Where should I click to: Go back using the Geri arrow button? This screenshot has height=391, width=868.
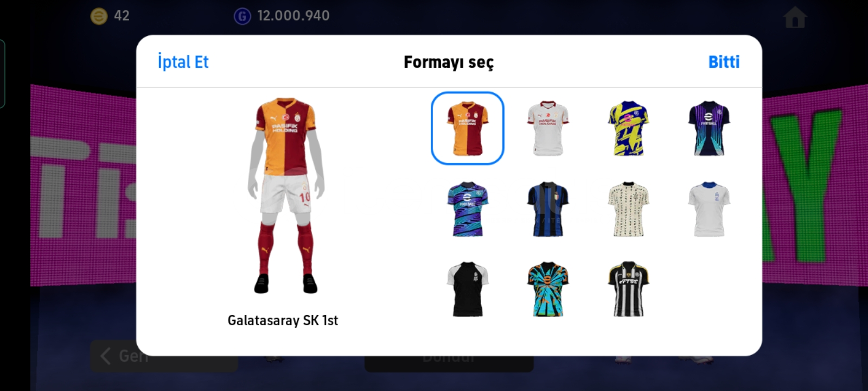(124, 356)
